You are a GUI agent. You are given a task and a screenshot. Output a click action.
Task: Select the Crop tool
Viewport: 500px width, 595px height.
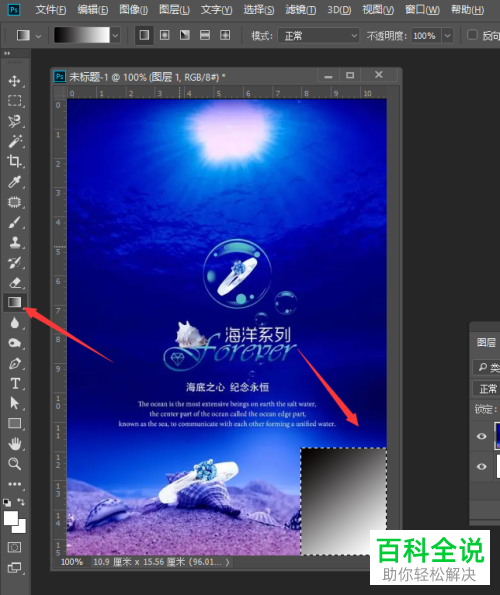click(14, 161)
